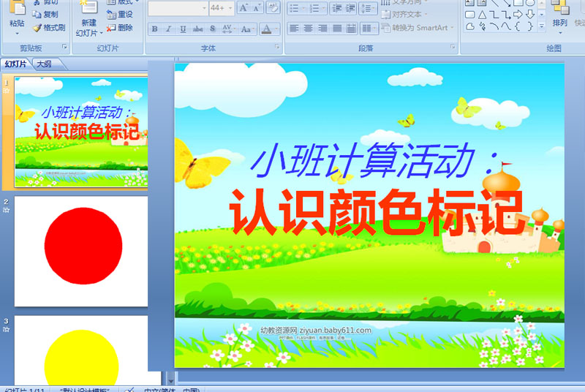Open the font name combo box

tap(178, 8)
